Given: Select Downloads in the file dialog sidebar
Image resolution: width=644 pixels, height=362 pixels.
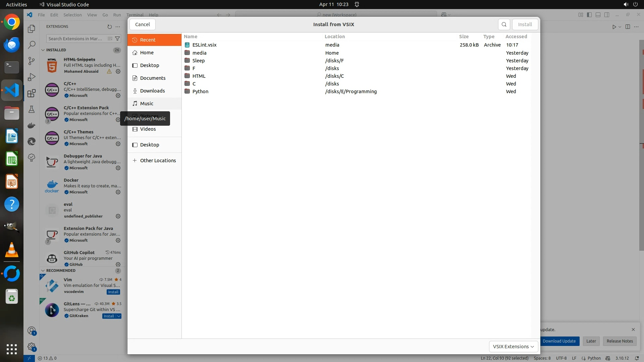Looking at the screenshot, I should pos(152,91).
